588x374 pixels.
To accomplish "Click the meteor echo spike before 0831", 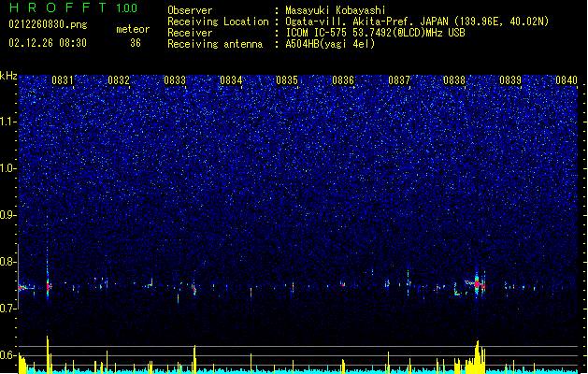I will click(x=48, y=286).
